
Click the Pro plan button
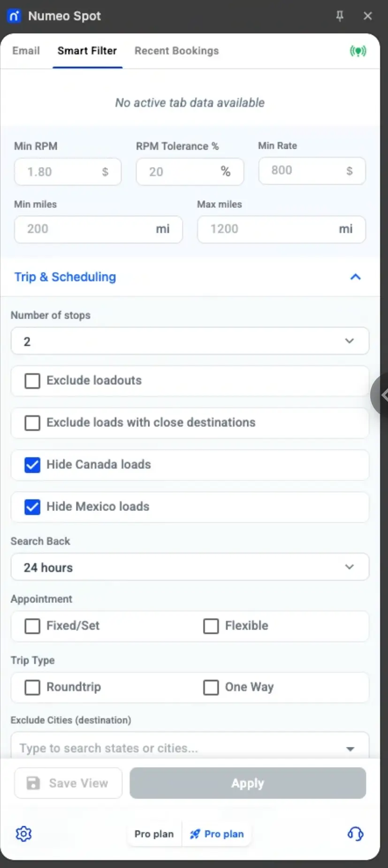154,834
